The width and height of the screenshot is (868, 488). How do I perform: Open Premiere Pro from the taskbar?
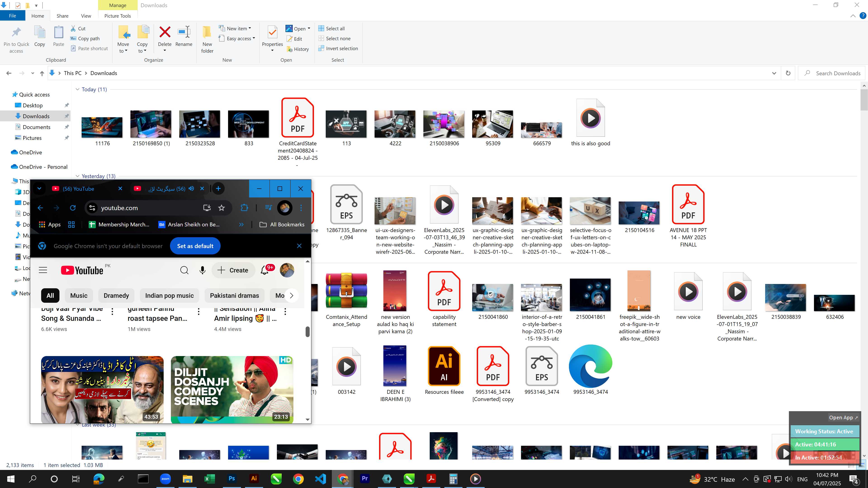365,479
